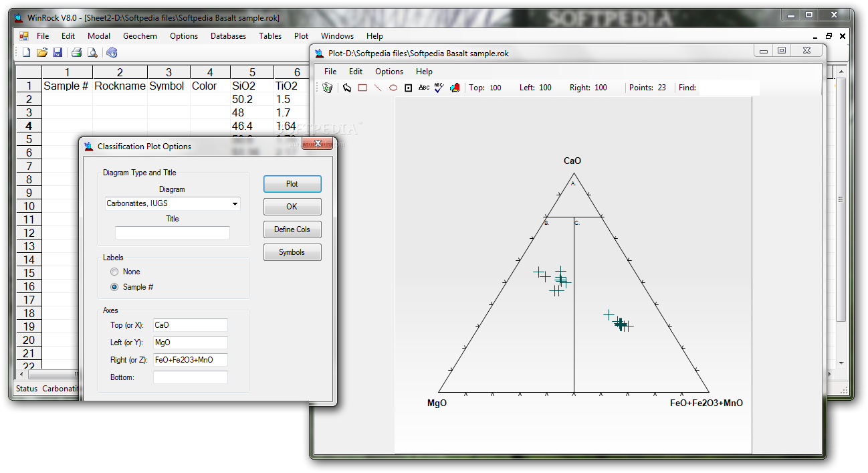
Task: Click the OK button in options dialog
Action: [292, 207]
